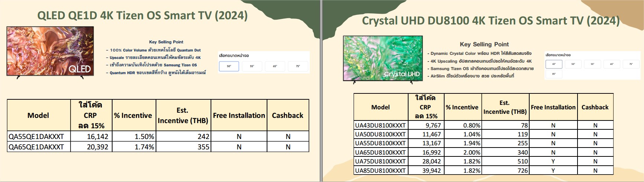
Task: Click the 28,042 price cell
Action: (426, 161)
